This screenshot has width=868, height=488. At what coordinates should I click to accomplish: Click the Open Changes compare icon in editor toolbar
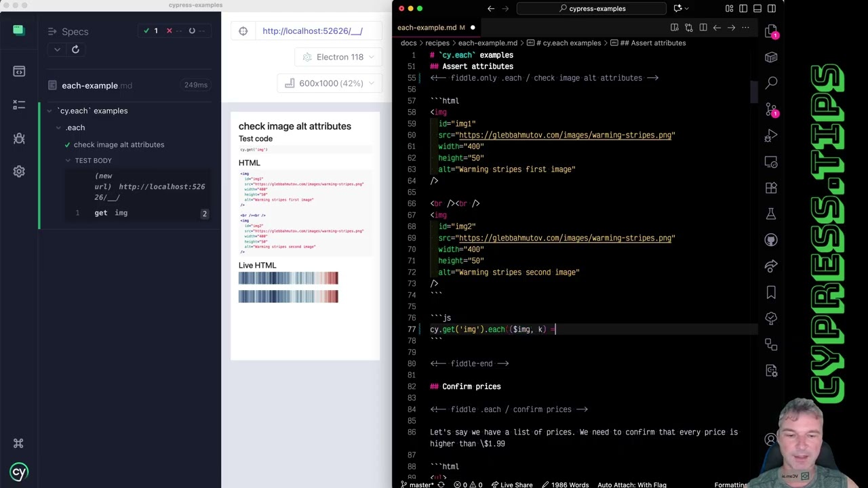pos(689,28)
